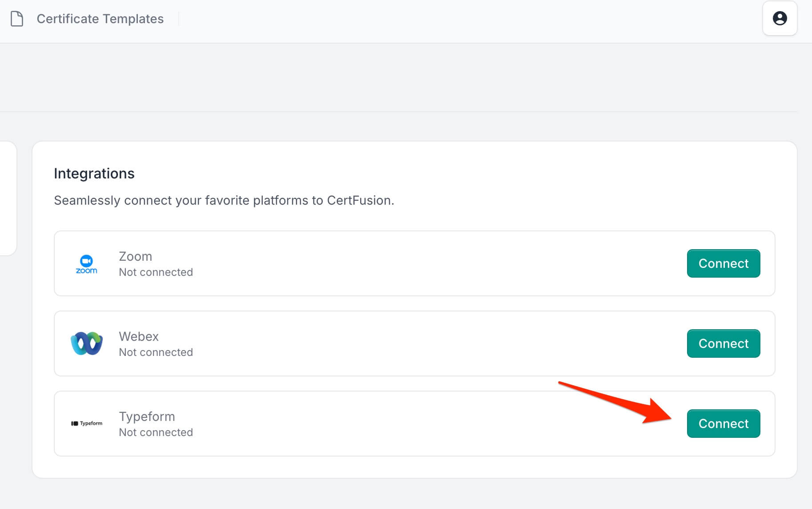Click the Webex "Not connected" status
Image resolution: width=812 pixels, height=509 pixels.
(156, 352)
